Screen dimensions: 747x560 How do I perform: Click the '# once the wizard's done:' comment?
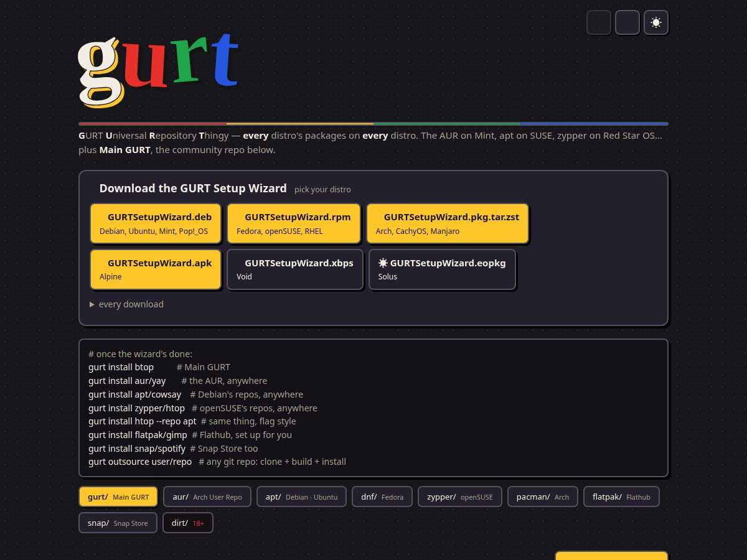click(141, 354)
